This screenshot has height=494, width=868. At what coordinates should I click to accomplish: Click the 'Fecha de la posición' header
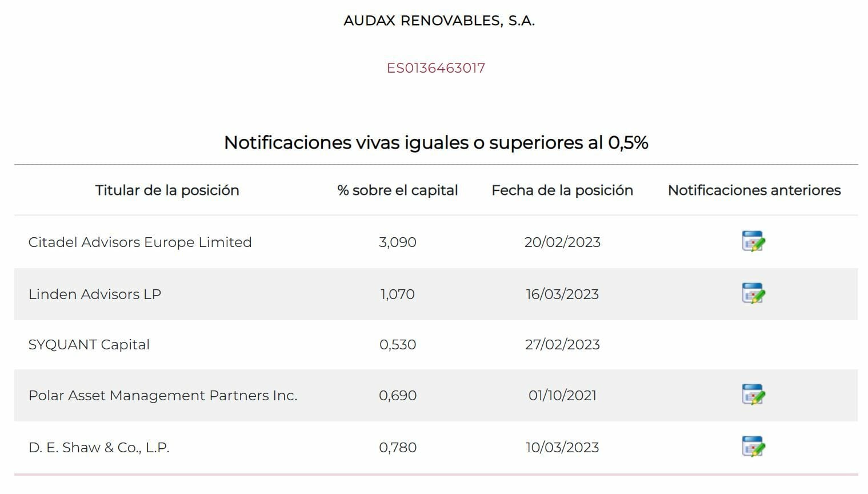coord(562,190)
